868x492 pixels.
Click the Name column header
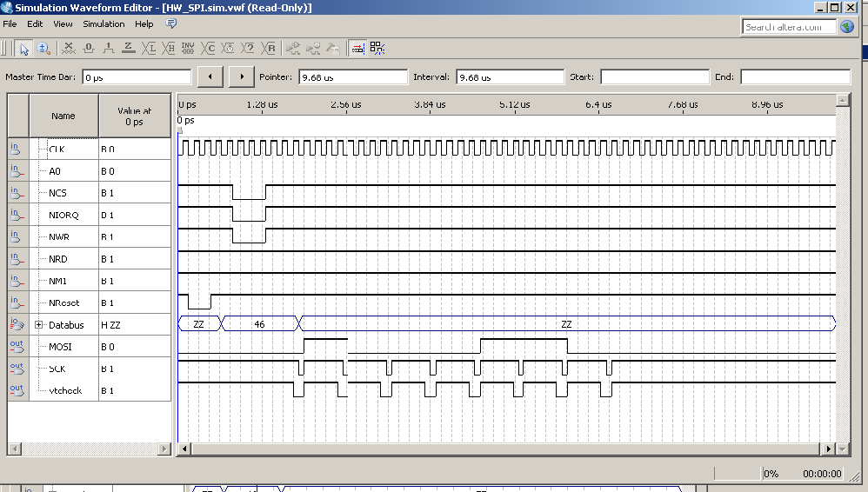(63, 116)
